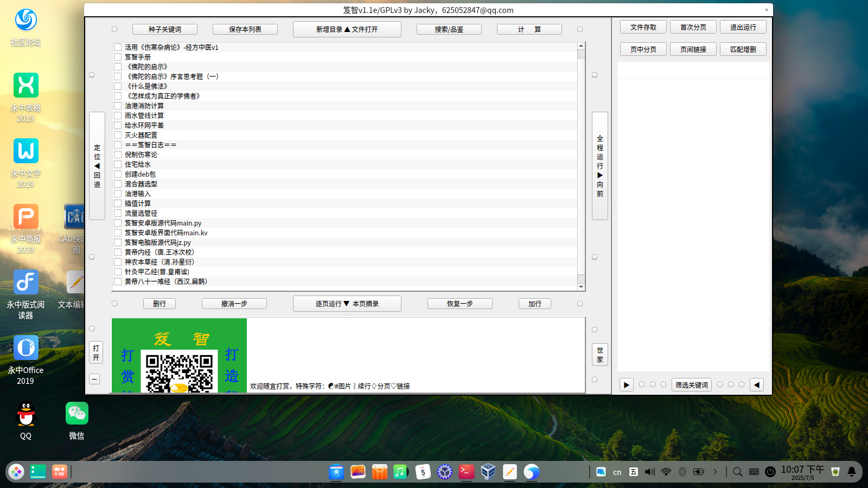The image size is (868, 488).
Task: Click the power button tray icon
Action: point(770,472)
